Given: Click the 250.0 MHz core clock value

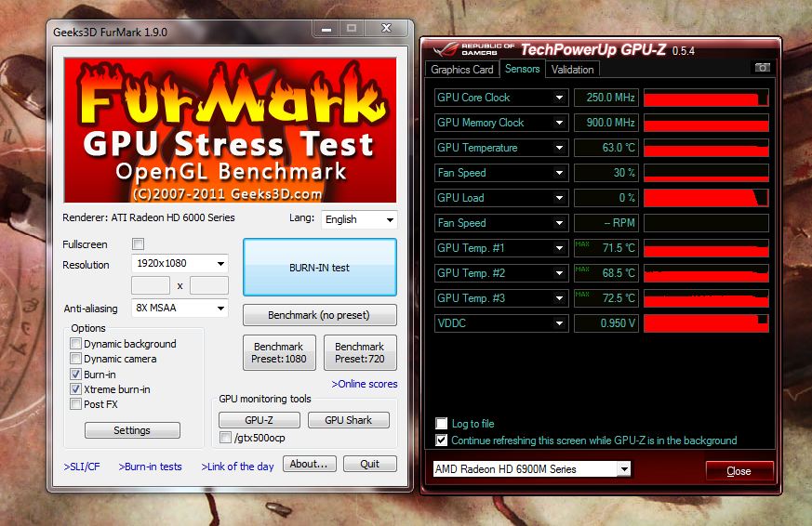Looking at the screenshot, I should 606,98.
